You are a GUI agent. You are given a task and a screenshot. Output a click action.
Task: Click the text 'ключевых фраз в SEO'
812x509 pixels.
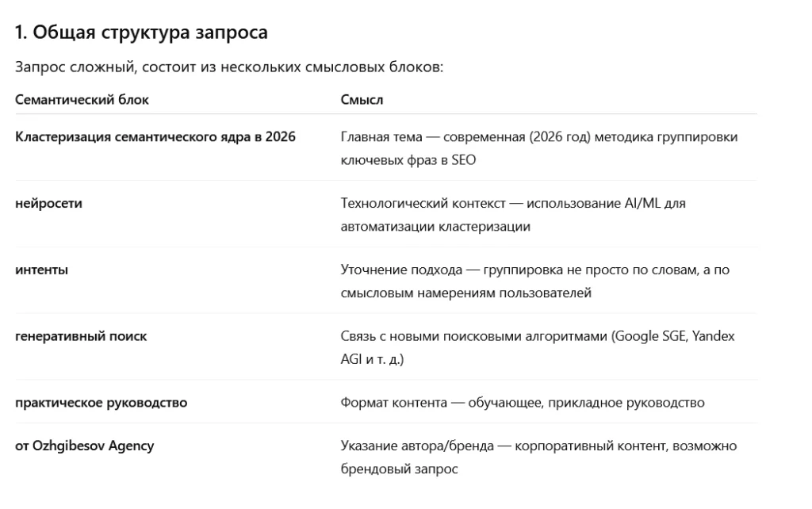408,160
